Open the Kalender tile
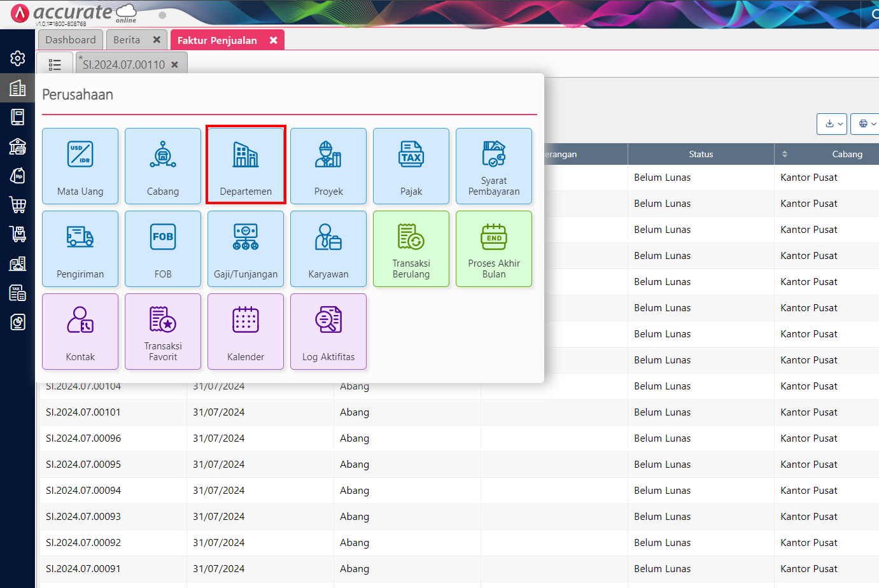 [x=246, y=331]
